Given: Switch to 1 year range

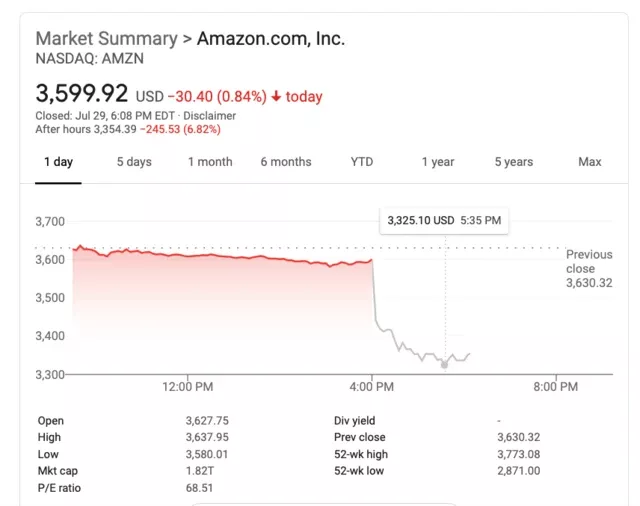Looking at the screenshot, I should (x=438, y=162).
